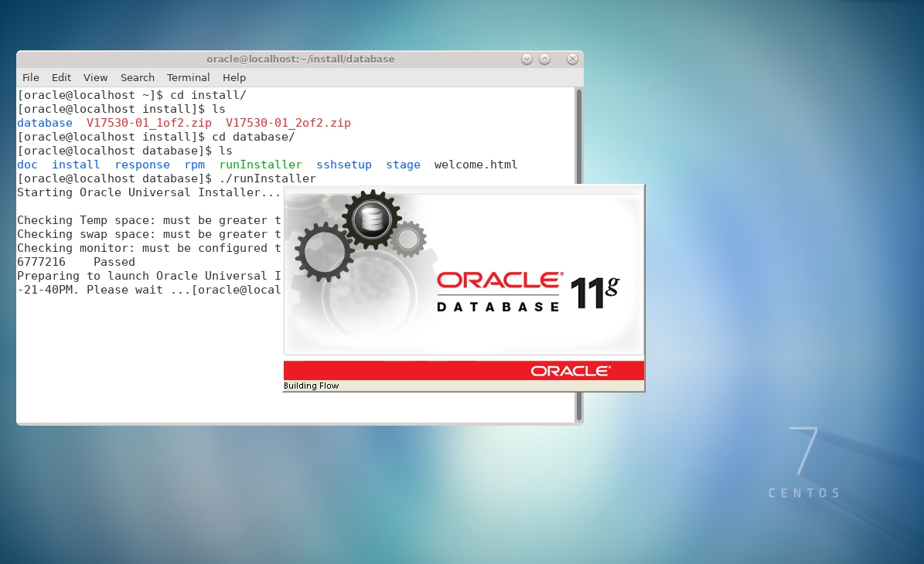Open the View menu in terminal
Screen dimensions: 924x564
tap(95, 78)
